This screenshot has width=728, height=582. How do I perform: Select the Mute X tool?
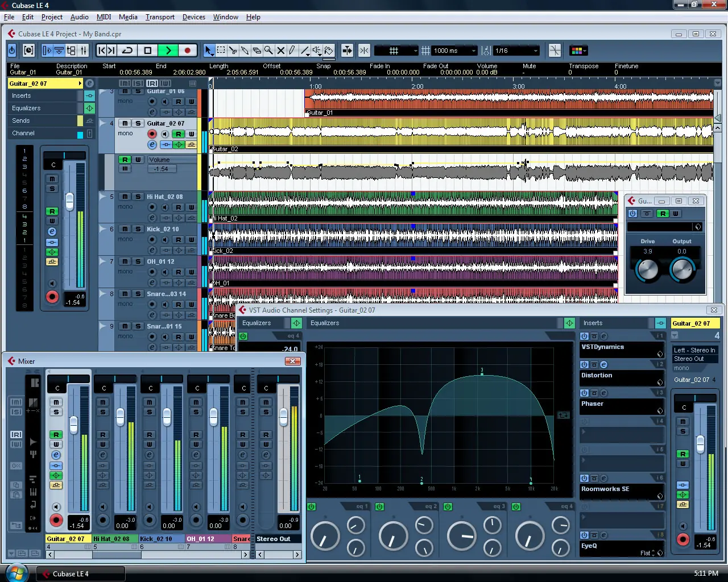pos(280,51)
